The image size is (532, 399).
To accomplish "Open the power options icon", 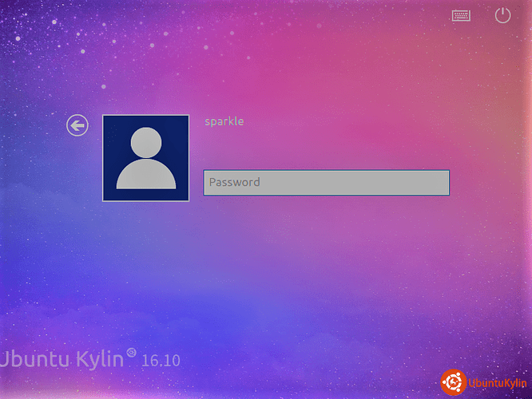I will click(502, 15).
